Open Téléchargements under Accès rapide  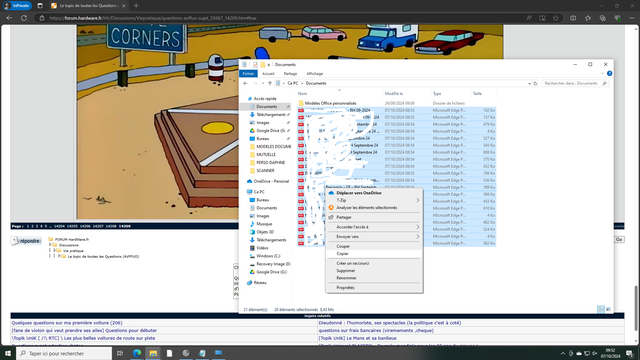[271, 115]
